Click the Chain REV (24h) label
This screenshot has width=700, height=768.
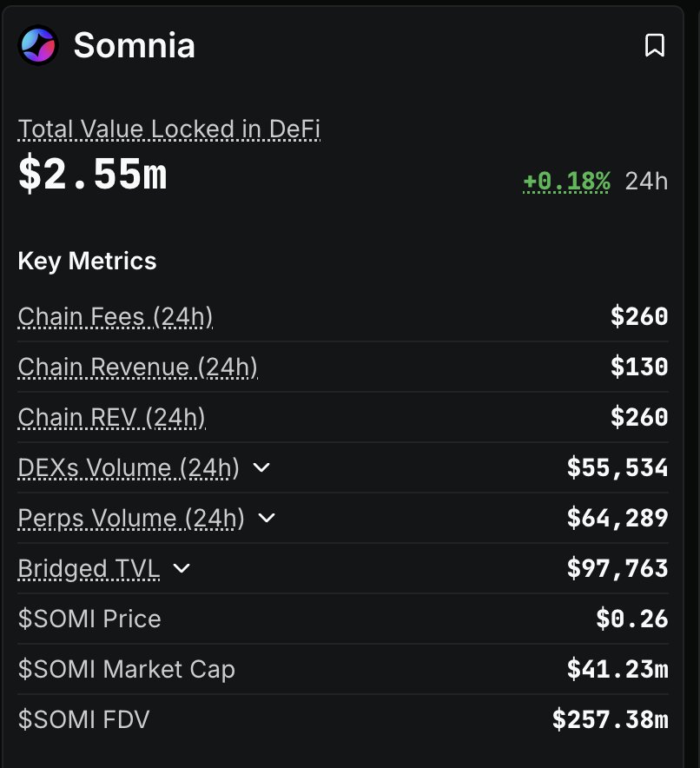click(x=112, y=418)
